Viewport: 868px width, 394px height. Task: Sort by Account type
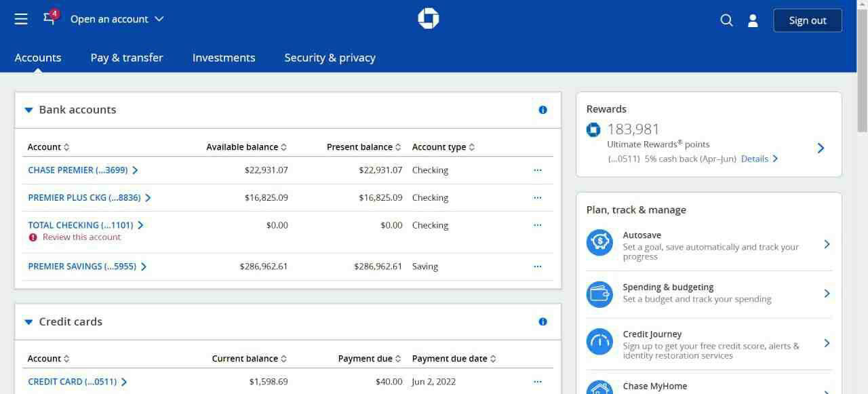(443, 147)
